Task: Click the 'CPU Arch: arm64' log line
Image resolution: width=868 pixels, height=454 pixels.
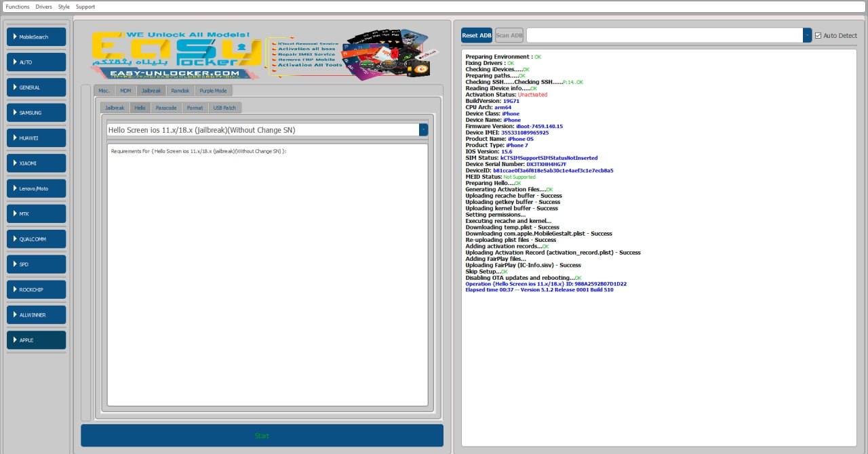Action: (488, 107)
